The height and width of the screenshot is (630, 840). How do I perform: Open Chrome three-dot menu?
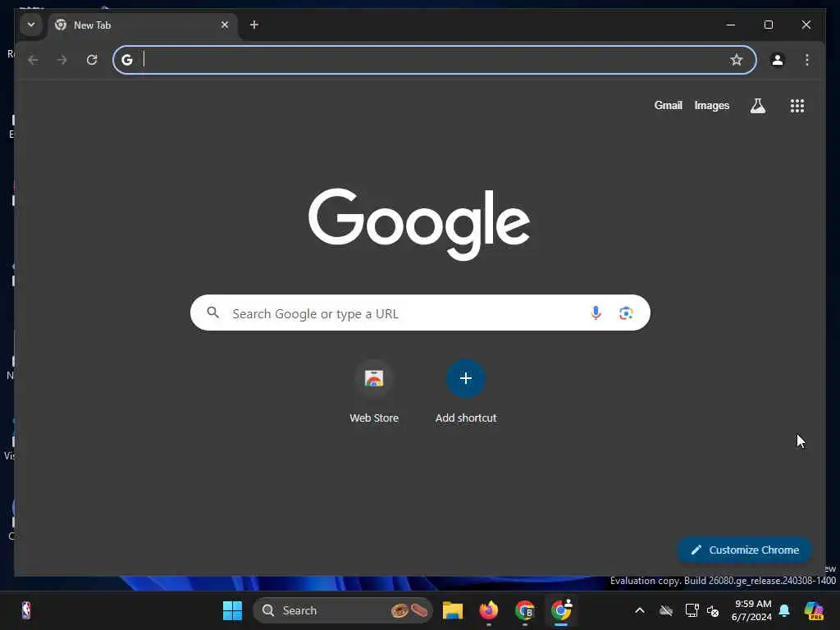807,60
